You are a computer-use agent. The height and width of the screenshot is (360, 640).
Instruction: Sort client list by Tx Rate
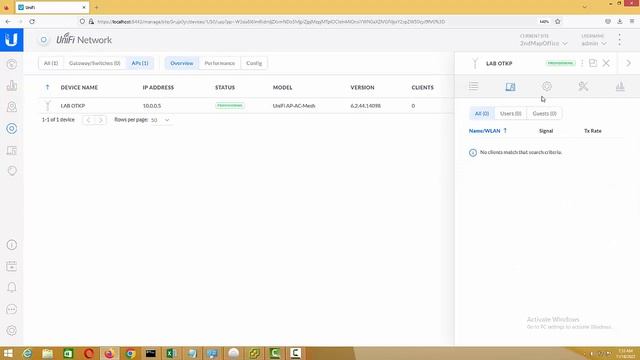coord(593,131)
